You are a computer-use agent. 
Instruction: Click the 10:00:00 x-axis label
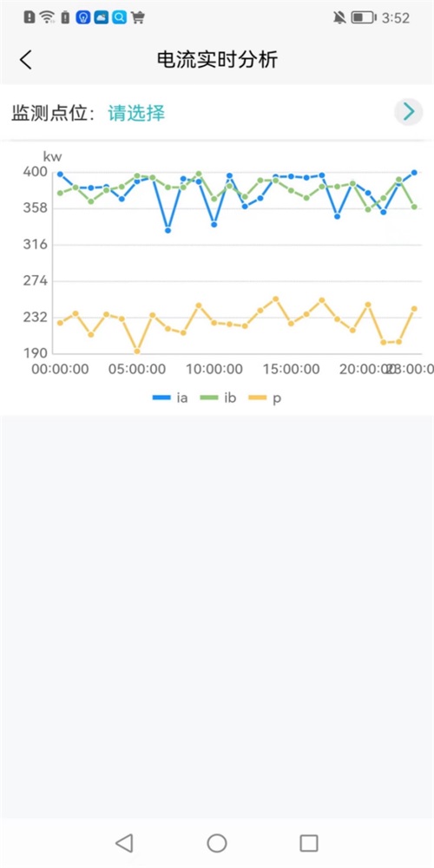click(214, 369)
